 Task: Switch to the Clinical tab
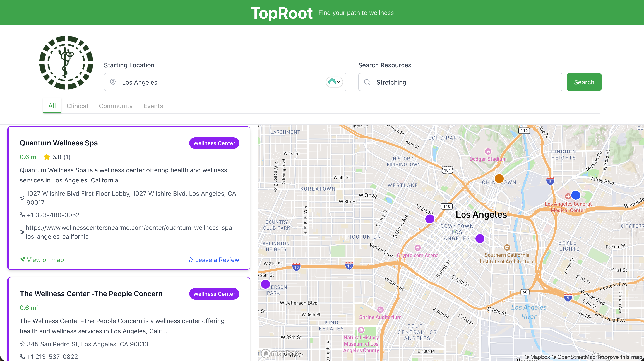click(77, 106)
